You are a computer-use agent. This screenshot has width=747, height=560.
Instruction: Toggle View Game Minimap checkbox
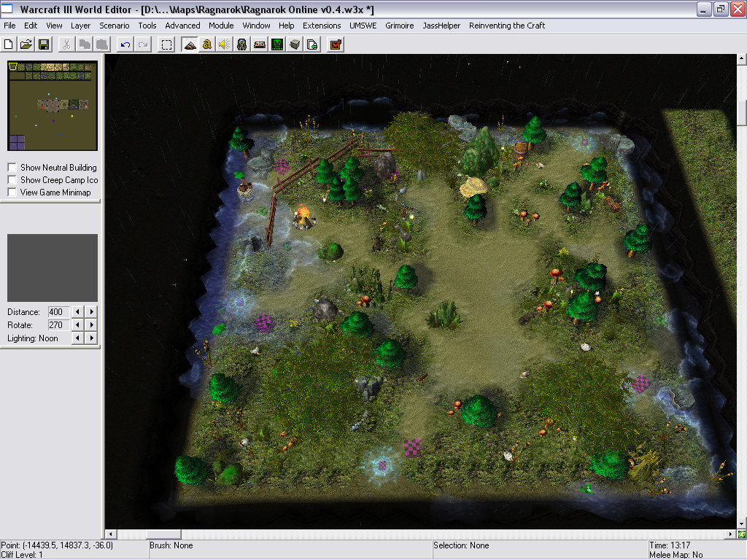(x=12, y=192)
